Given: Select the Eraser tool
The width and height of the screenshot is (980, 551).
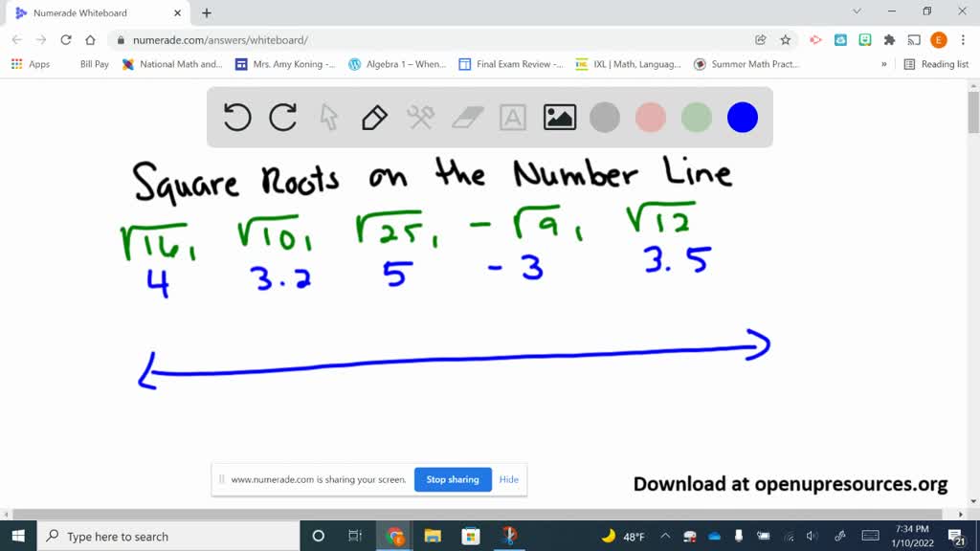Looking at the screenshot, I should 466,117.
